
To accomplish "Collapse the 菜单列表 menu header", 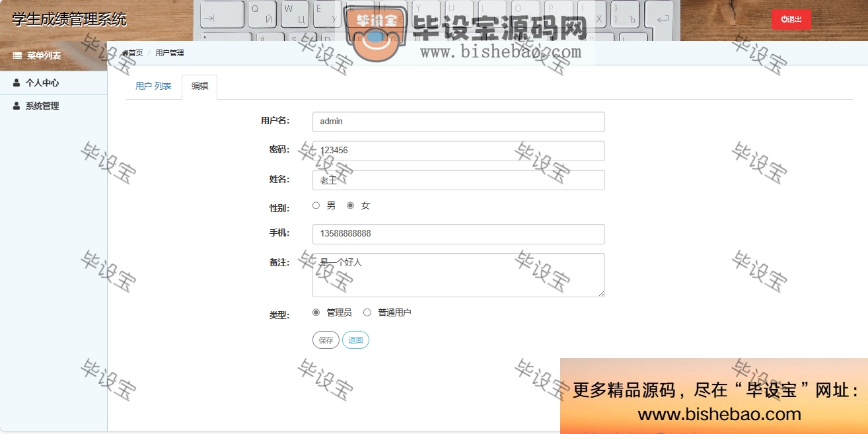I will tap(44, 56).
